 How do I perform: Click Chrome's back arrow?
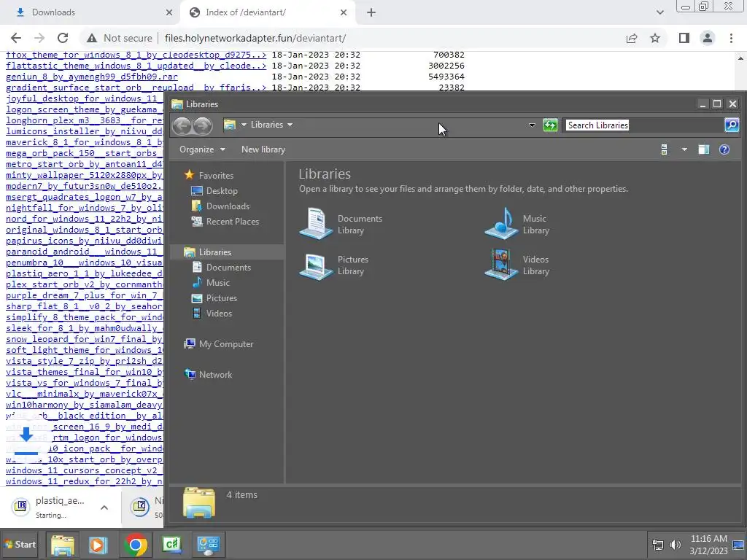(16, 38)
